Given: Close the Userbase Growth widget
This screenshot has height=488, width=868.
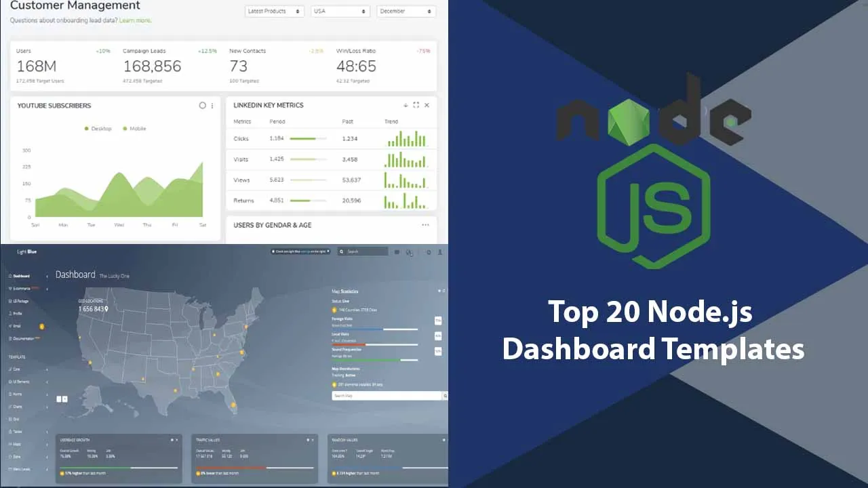Looking at the screenshot, I should 177,440.
